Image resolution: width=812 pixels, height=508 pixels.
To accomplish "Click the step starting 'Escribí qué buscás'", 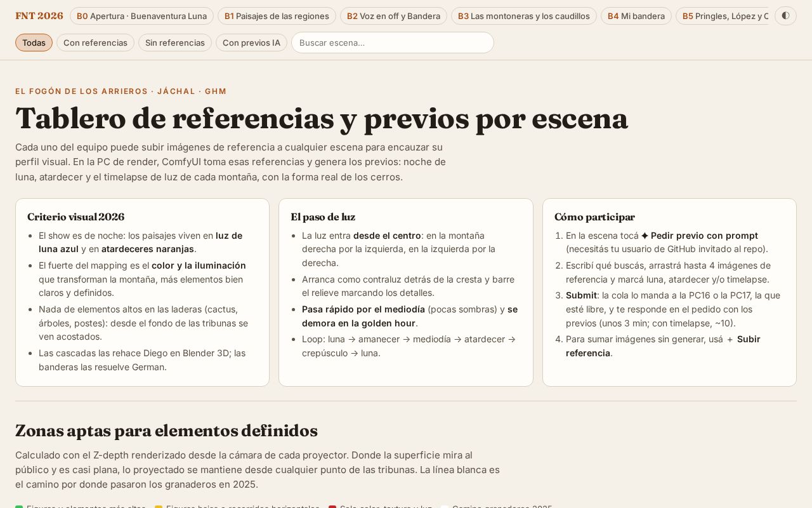I will [674, 272].
